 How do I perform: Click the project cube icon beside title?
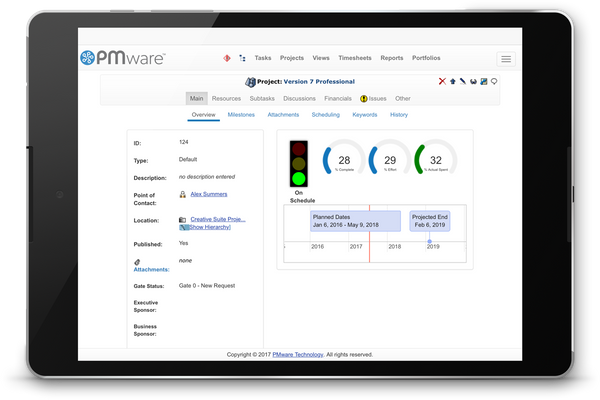tap(250, 82)
